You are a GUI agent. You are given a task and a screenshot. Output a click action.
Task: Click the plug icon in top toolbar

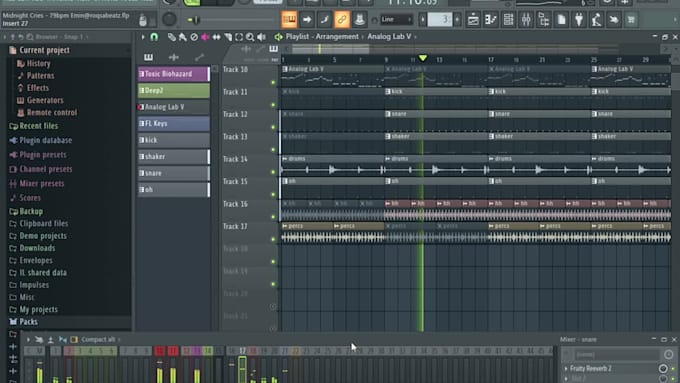pyautogui.click(x=579, y=20)
